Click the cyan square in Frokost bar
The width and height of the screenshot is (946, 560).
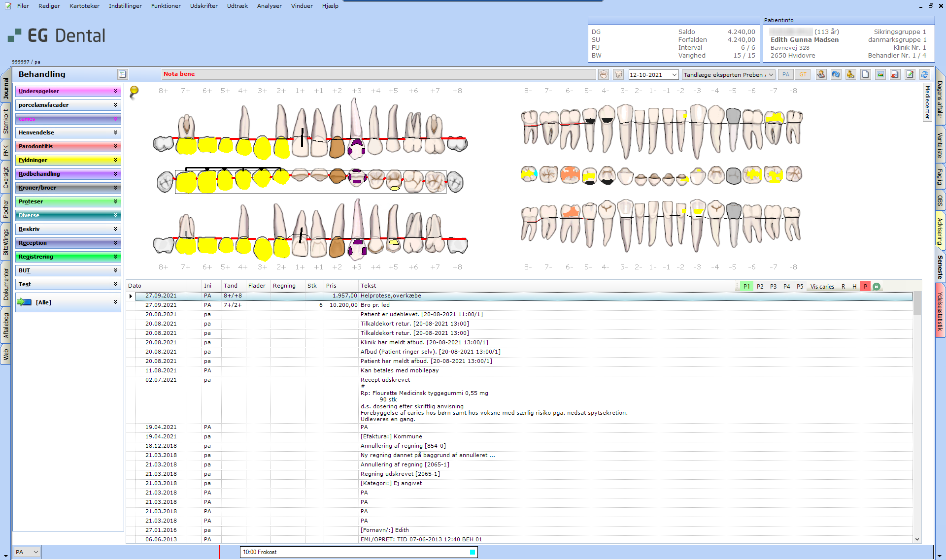tap(473, 552)
